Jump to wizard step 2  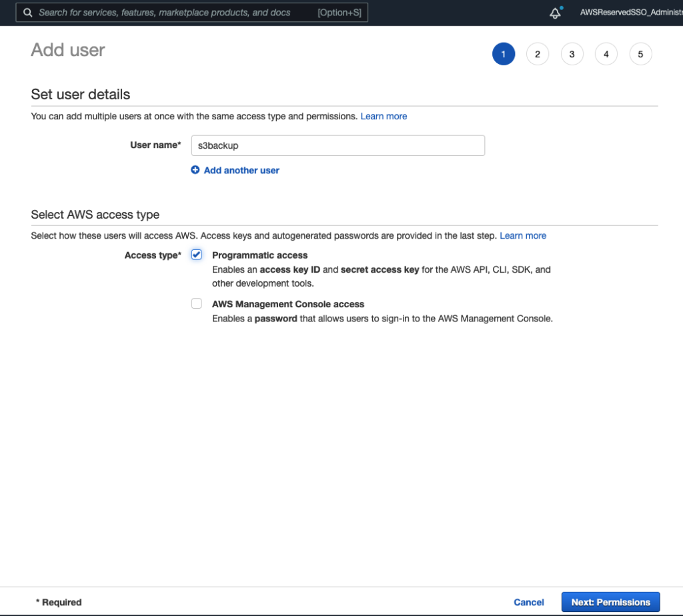pyautogui.click(x=538, y=54)
